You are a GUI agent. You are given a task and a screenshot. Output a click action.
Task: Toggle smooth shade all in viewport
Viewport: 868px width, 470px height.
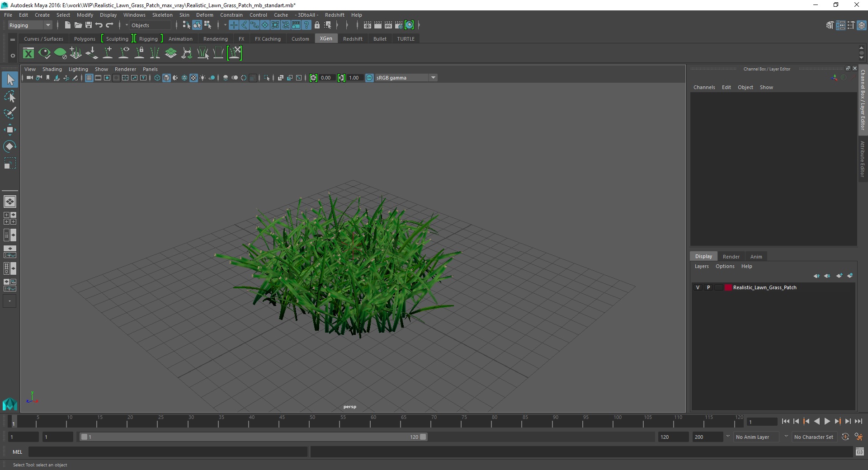[166, 78]
